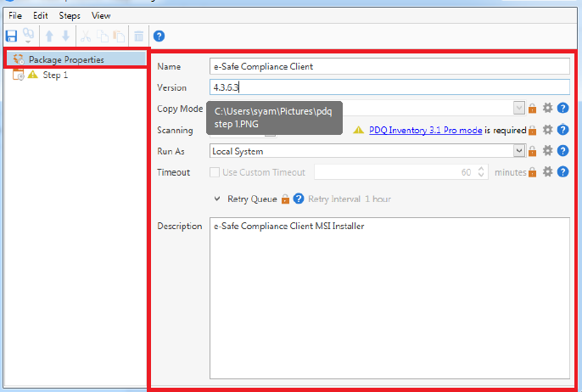
Task: Click the Scanning warning triangle icon
Action: (358, 130)
